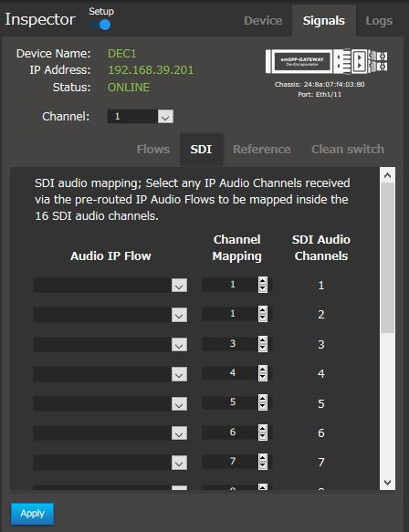Increment channel mapping for SDI channel 5

tap(262, 399)
